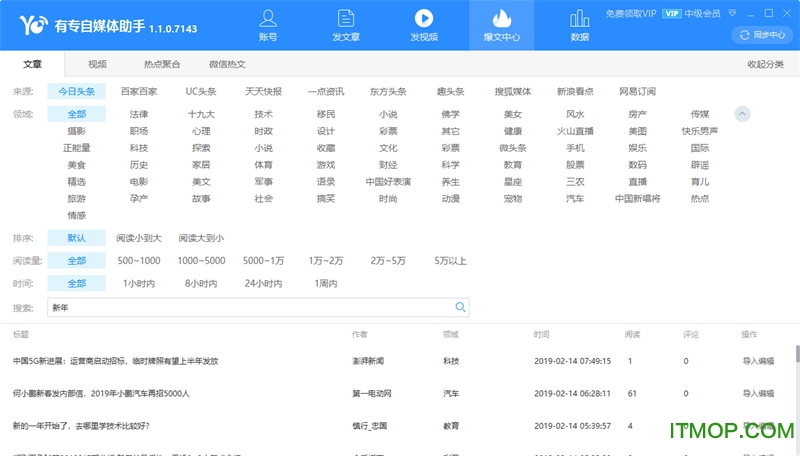Open the title bar dropdown menu arrow
The image size is (800, 456).
point(733,13)
